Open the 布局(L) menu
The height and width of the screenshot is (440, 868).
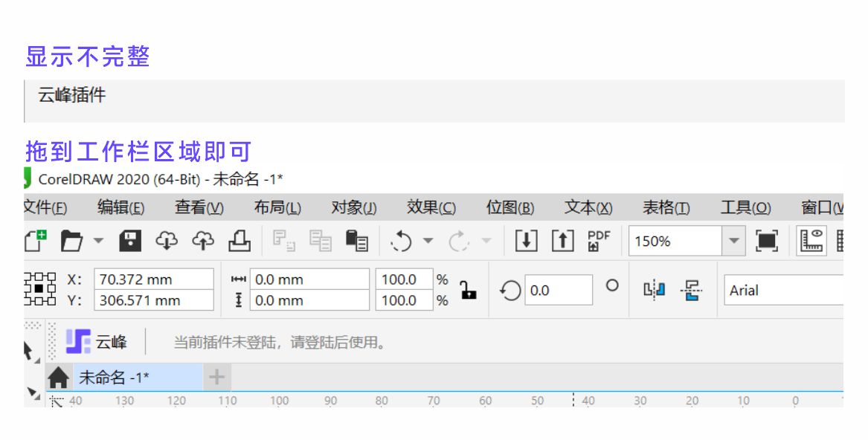coord(277,207)
